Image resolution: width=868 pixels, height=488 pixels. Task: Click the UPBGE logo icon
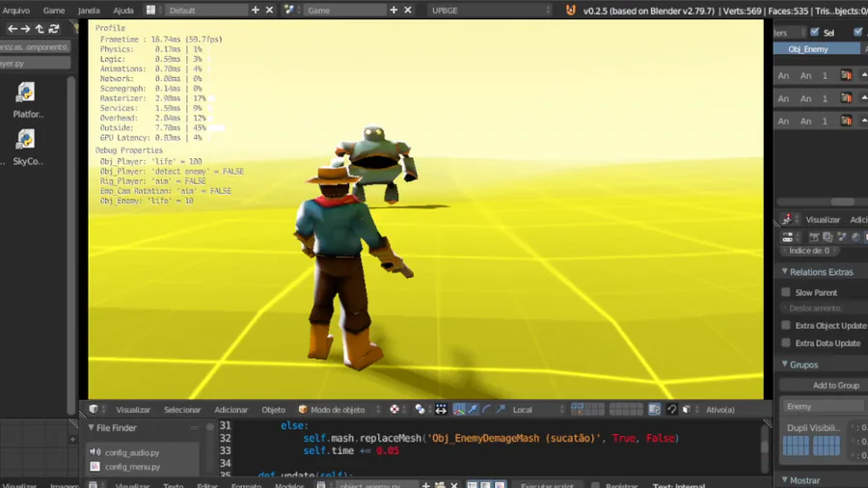(570, 10)
